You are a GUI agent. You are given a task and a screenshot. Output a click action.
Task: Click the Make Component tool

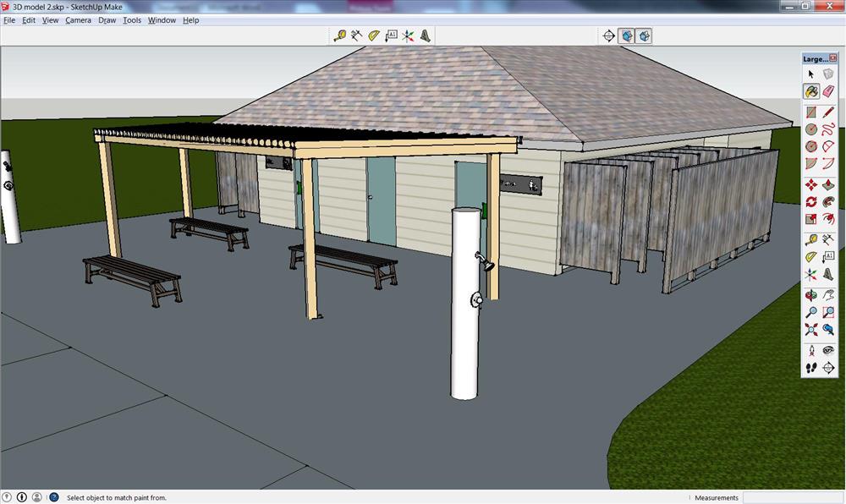point(828,74)
